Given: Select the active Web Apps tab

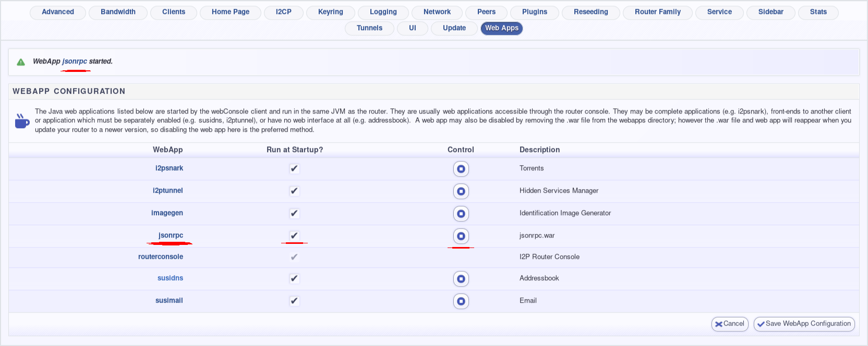Looking at the screenshot, I should (502, 28).
